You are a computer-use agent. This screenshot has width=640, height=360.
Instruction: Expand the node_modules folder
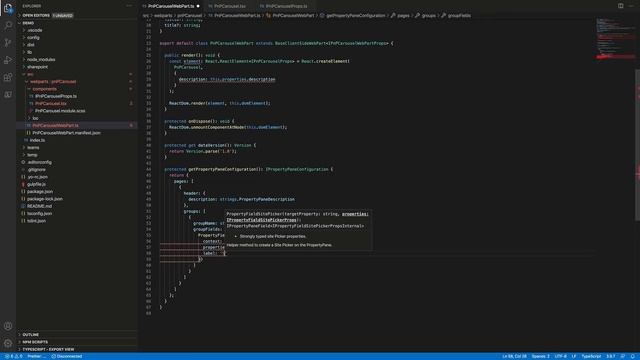click(x=41, y=60)
